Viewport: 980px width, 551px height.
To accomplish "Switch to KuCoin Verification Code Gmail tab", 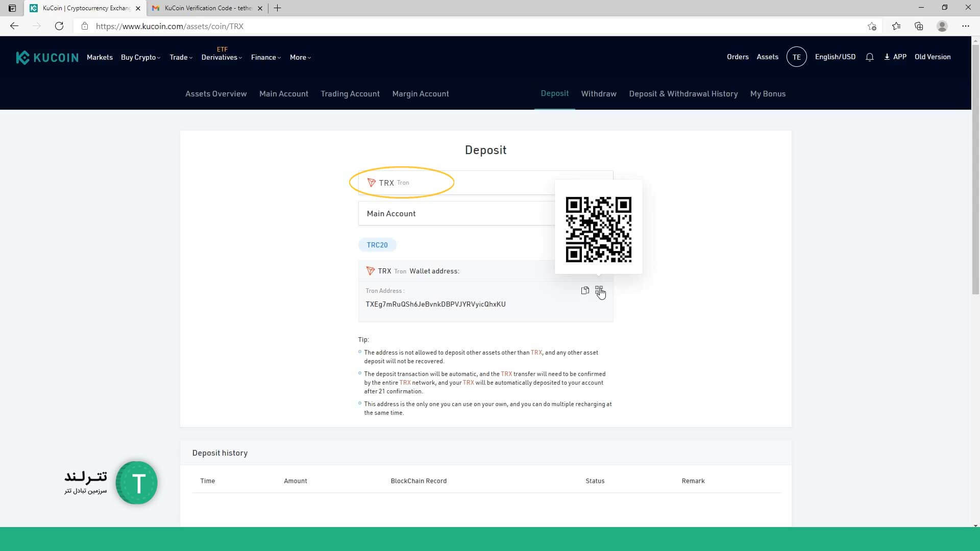I will [207, 8].
